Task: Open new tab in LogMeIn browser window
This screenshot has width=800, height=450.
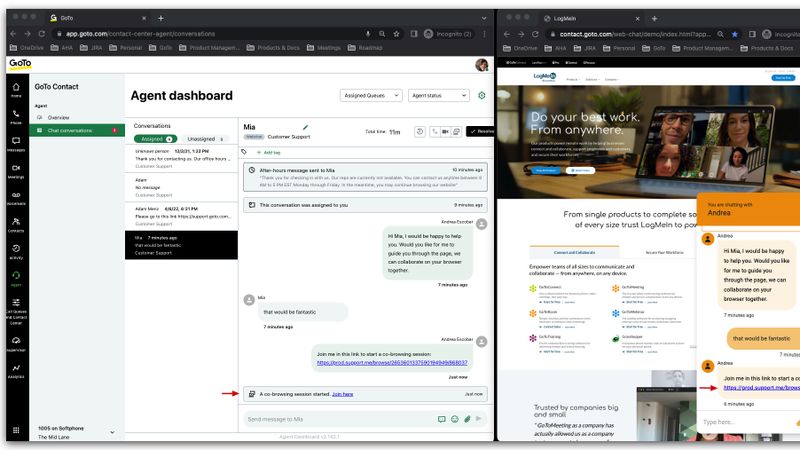Action: pos(655,19)
